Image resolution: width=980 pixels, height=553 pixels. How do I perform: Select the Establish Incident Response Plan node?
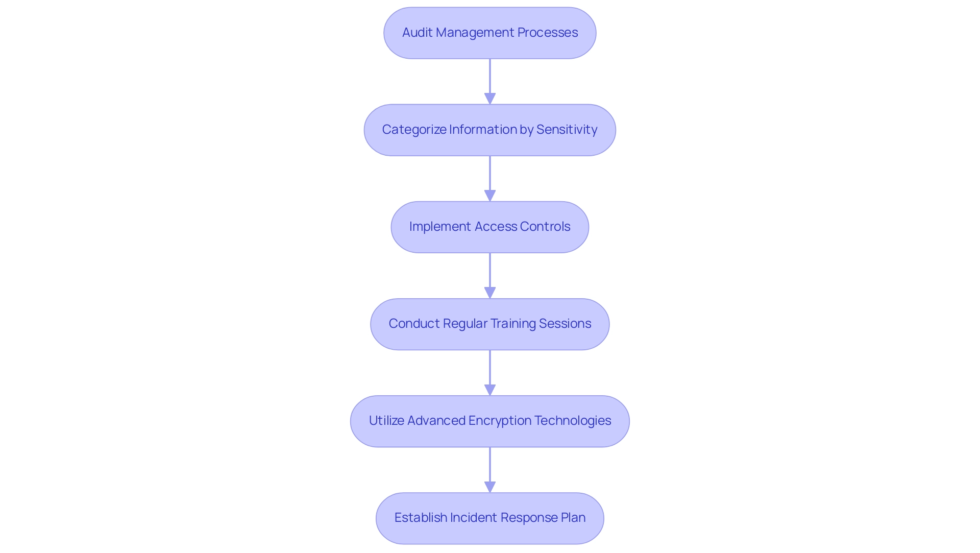(x=490, y=517)
